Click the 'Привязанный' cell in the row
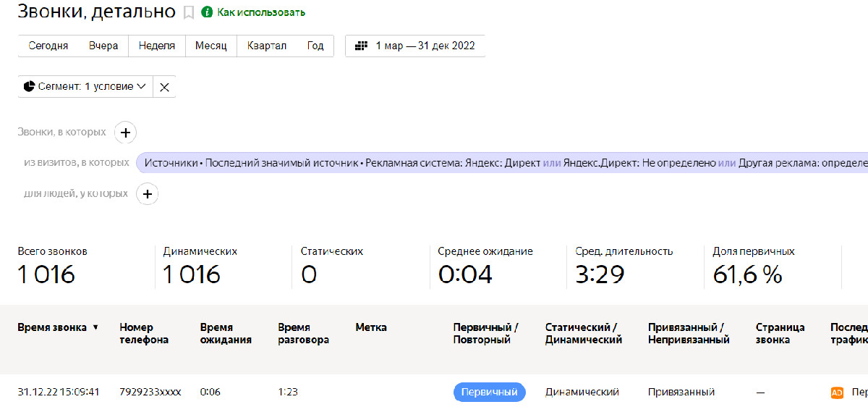Screen dimensions: 868x407 [681, 392]
